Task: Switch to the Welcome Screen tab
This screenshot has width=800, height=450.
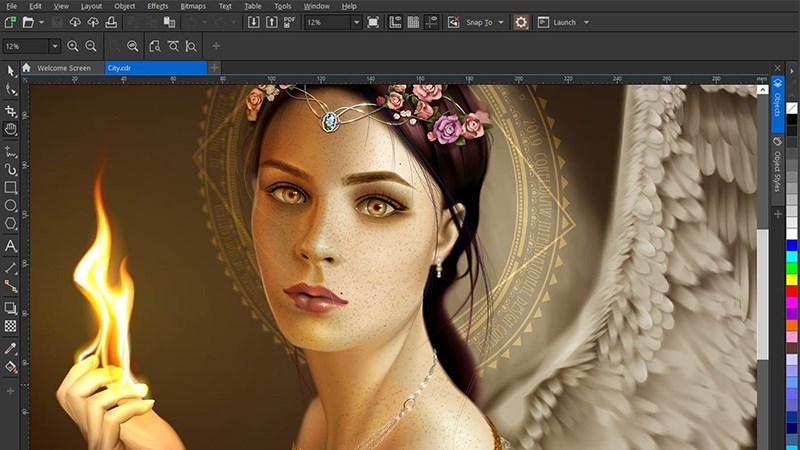Action: pyautogui.click(x=63, y=68)
